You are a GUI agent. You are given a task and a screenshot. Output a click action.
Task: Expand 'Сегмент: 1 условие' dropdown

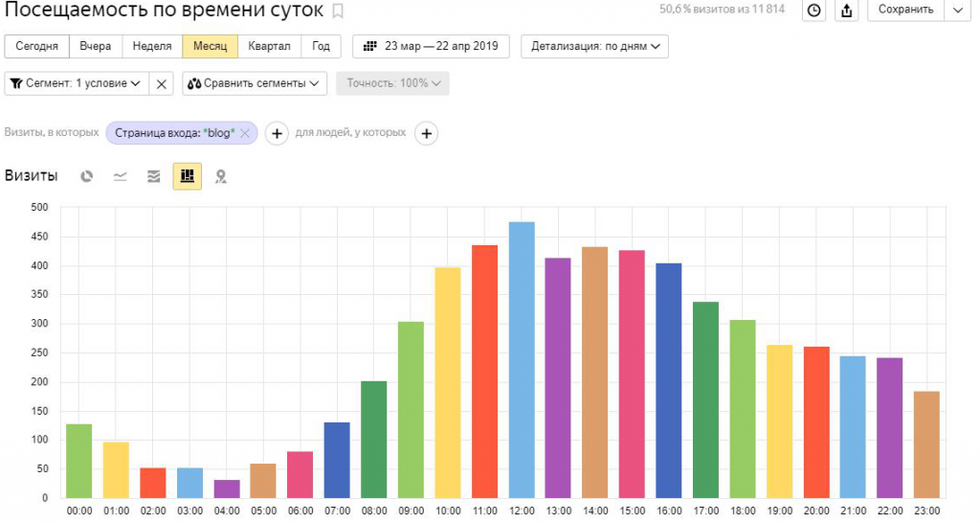pos(77,83)
